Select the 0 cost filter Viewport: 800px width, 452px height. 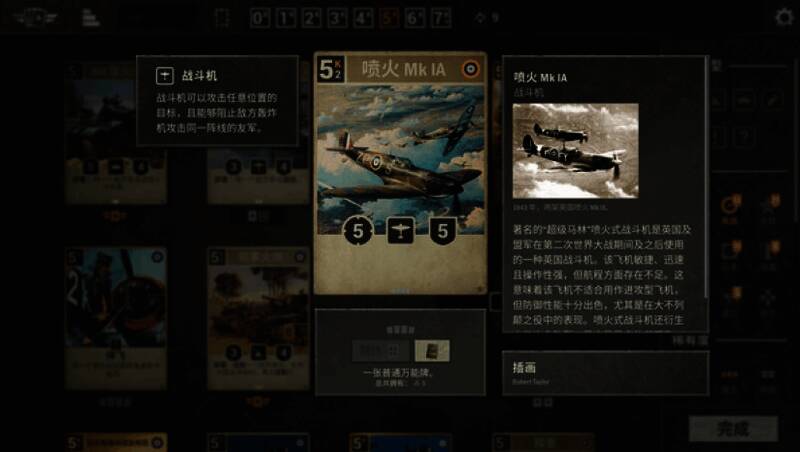point(259,19)
